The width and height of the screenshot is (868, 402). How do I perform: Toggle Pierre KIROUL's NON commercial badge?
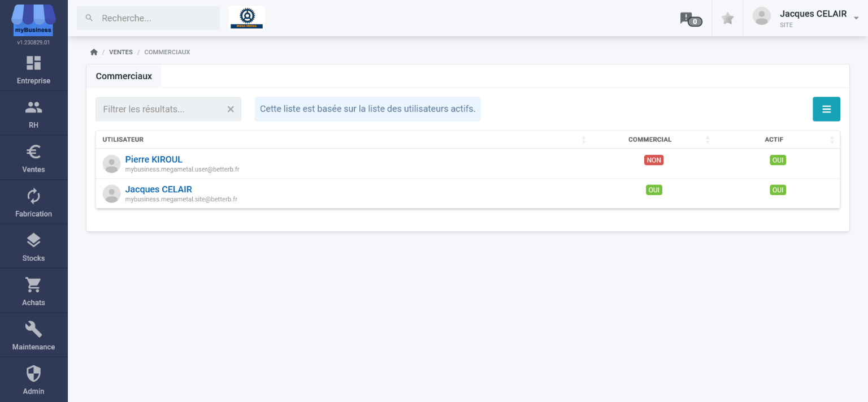pyautogui.click(x=654, y=160)
